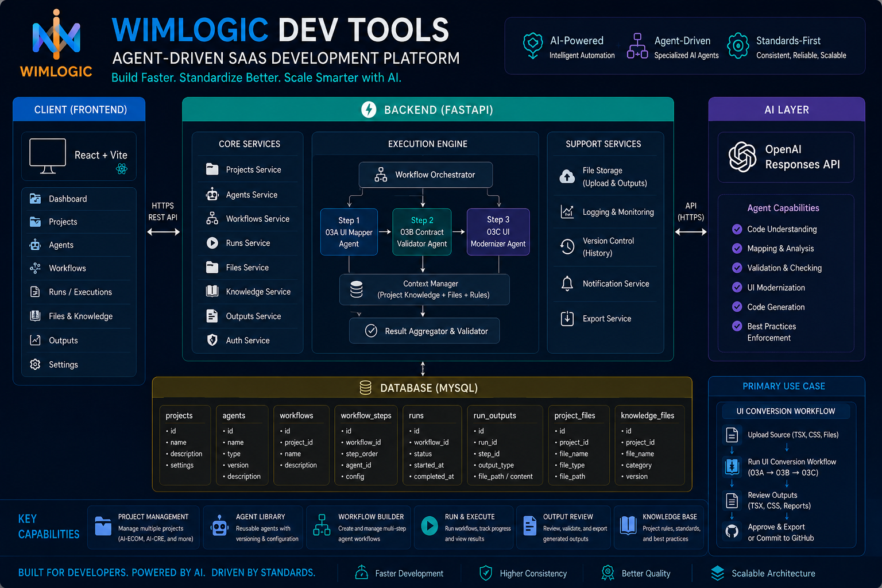
Task: Click the Knowledge Service book icon
Action: [x=212, y=291]
